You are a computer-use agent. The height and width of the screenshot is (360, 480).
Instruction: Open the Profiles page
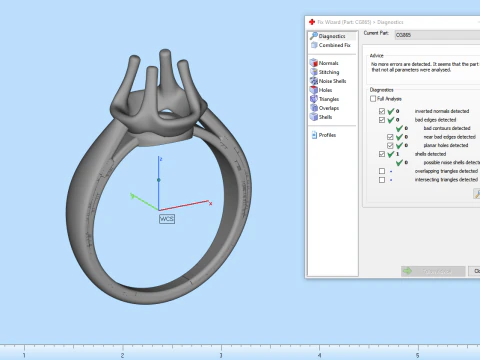(324, 135)
